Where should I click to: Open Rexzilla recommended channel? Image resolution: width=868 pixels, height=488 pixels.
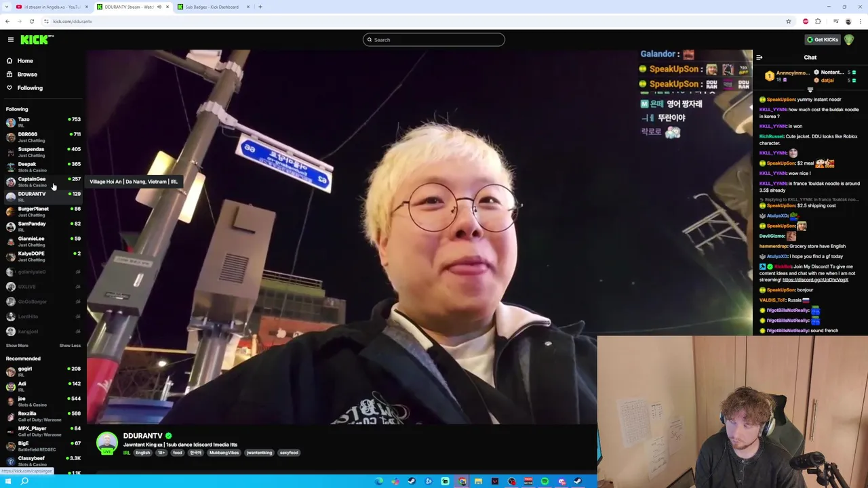(42, 416)
